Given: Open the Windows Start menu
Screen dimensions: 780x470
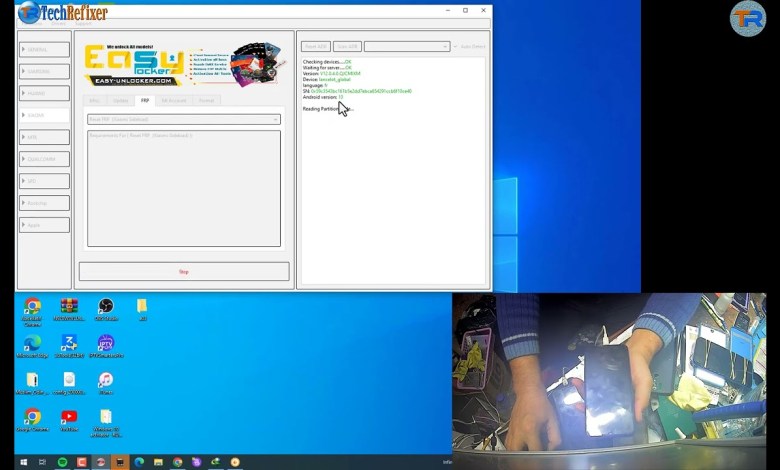Looking at the screenshot, I should [23, 462].
